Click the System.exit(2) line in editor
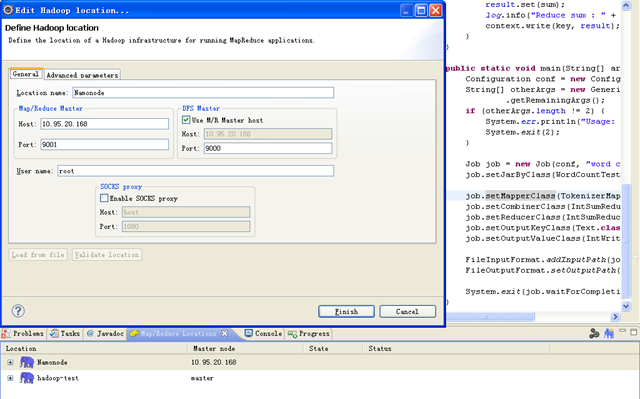 tap(522, 132)
